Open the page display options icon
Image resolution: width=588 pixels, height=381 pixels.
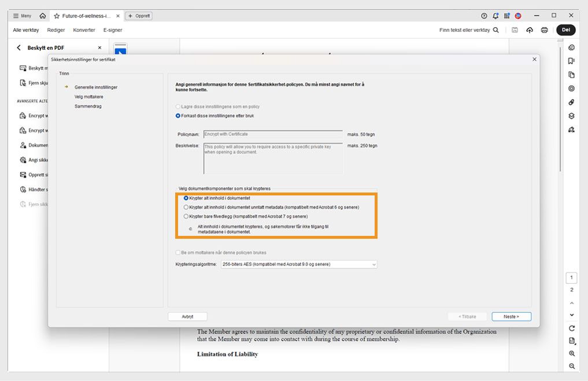[x=571, y=341]
